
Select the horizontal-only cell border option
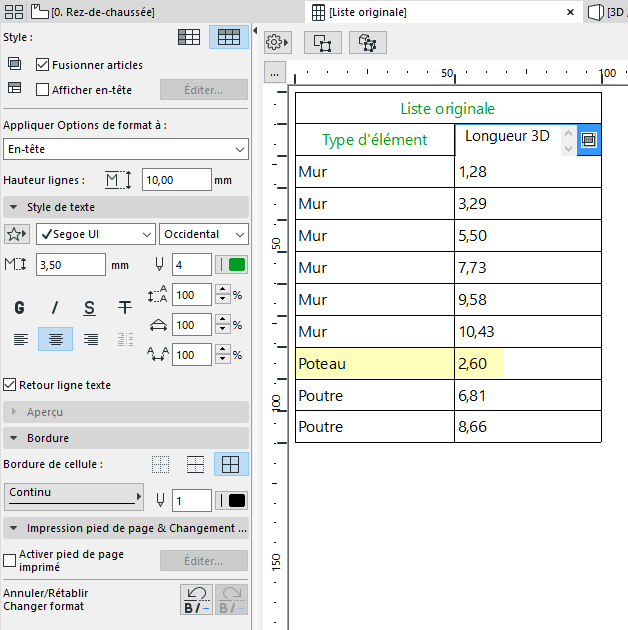pyautogui.click(x=196, y=464)
